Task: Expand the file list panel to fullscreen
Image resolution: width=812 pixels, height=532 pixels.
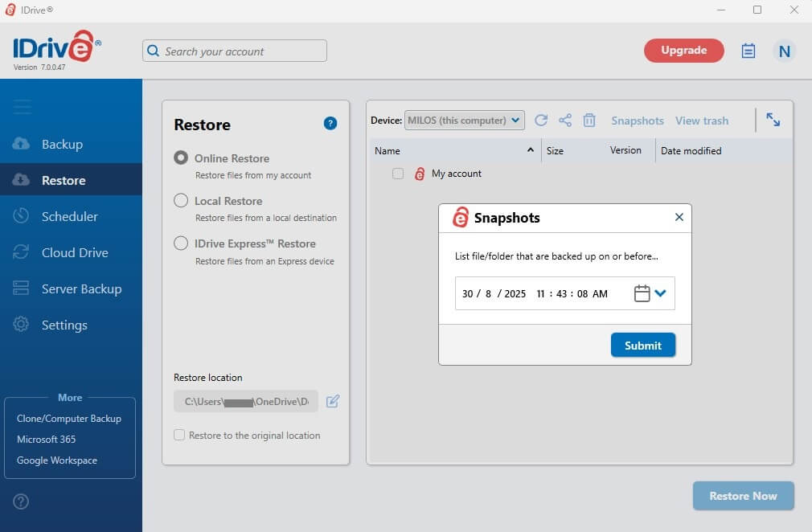Action: point(773,120)
